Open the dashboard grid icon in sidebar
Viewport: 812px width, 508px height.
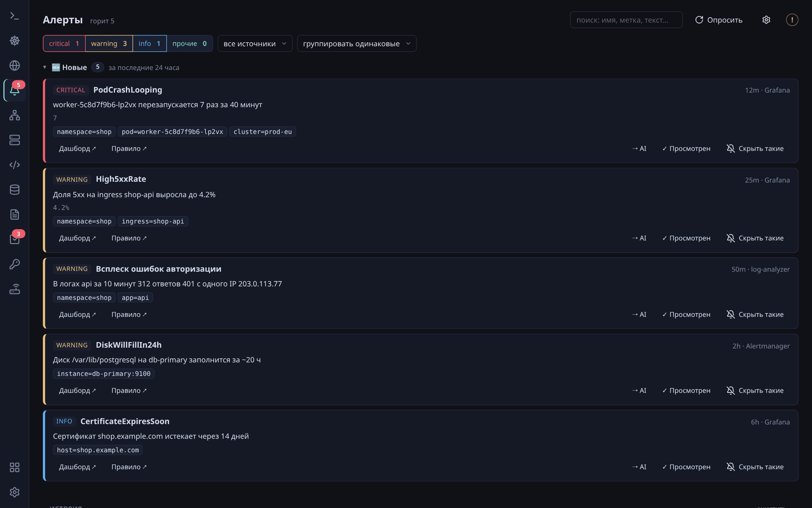(14, 467)
